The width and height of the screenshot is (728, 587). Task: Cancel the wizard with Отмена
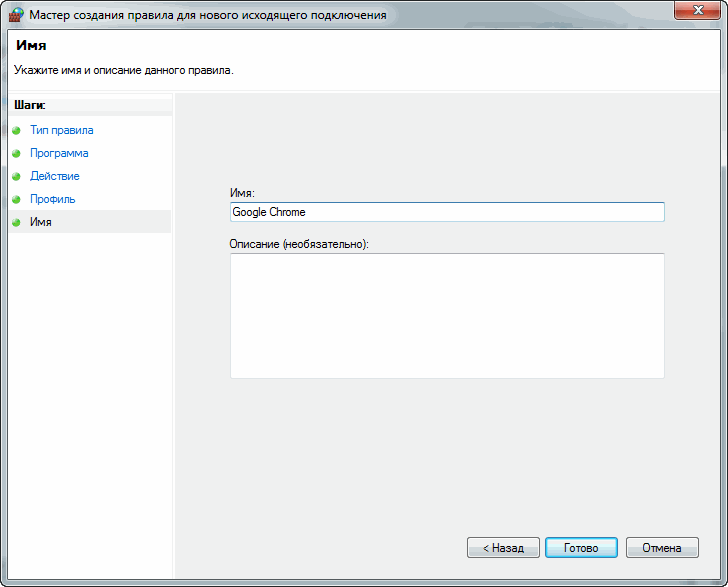pos(662,548)
